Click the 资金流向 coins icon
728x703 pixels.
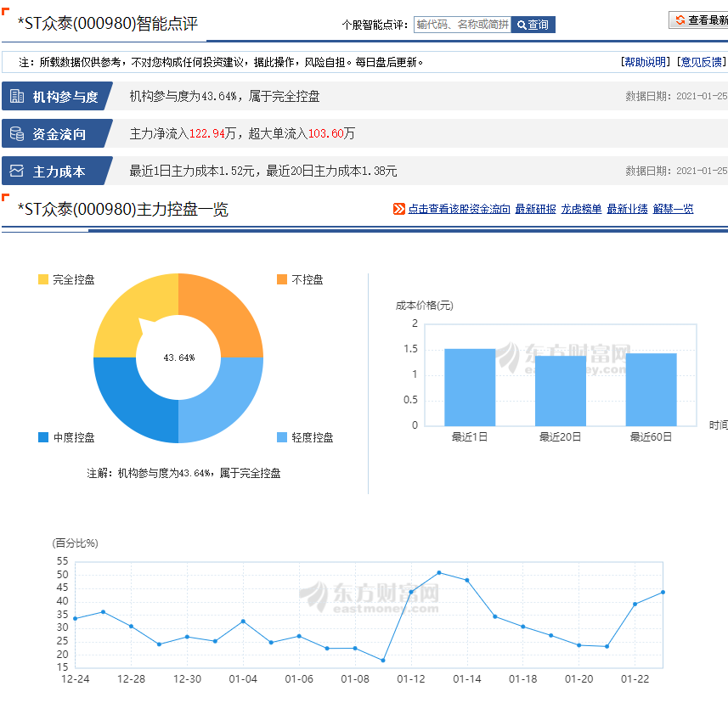click(17, 134)
